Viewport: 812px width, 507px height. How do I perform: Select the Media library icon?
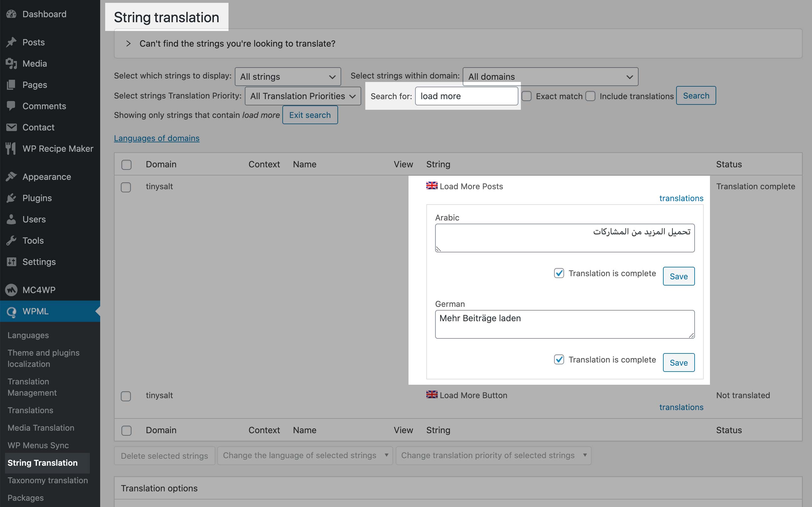coord(11,63)
